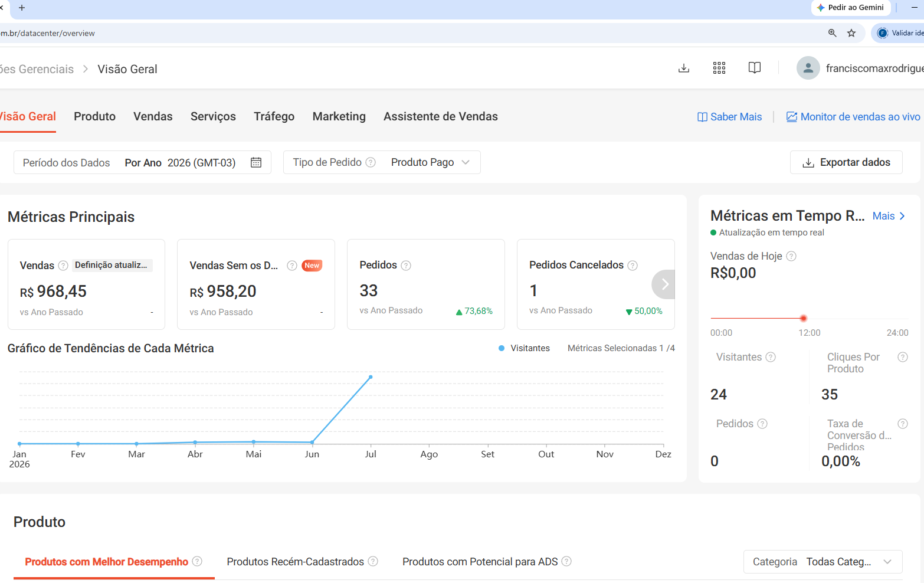Click the help icon next to Pedidos Cancelados
Image resolution: width=924 pixels, height=583 pixels.
[633, 266]
